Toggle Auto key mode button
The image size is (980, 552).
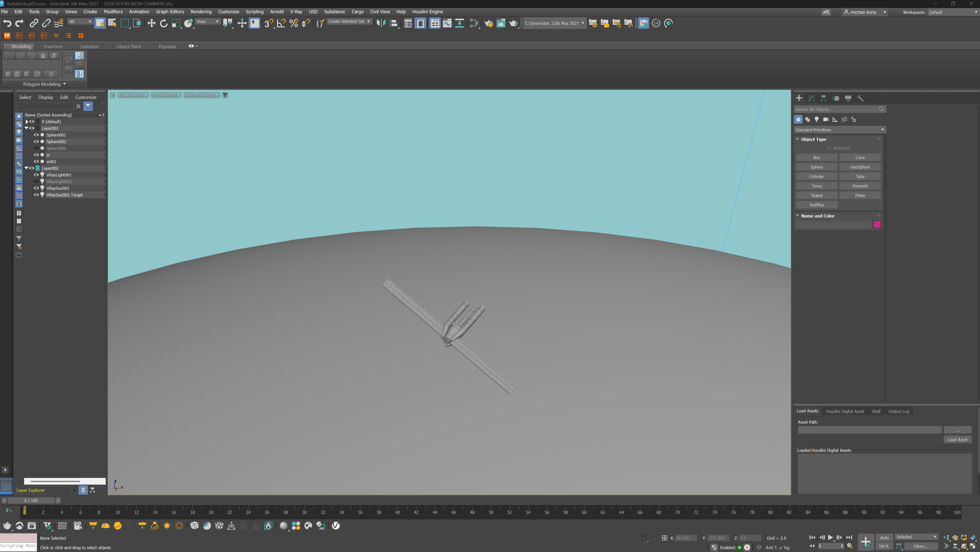click(x=884, y=538)
